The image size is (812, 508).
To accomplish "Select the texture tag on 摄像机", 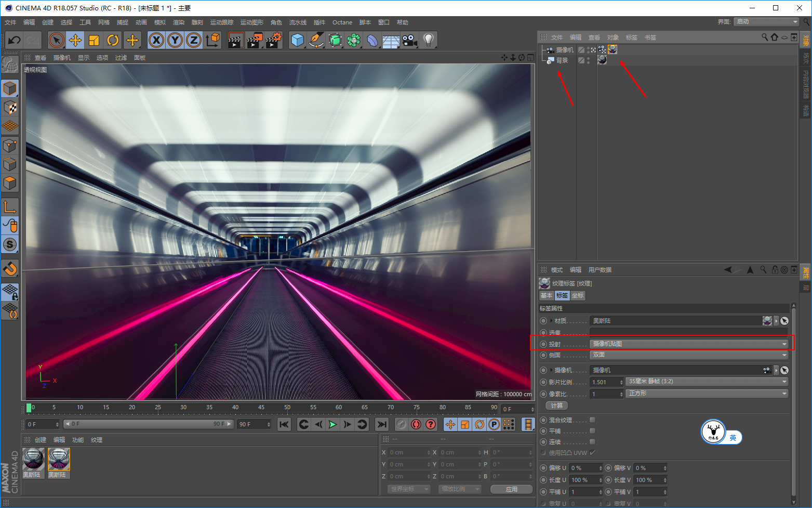I will [x=613, y=49].
